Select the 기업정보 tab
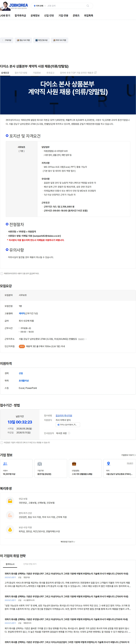The width and height of the screenshot is (136, 644). tap(37, 73)
